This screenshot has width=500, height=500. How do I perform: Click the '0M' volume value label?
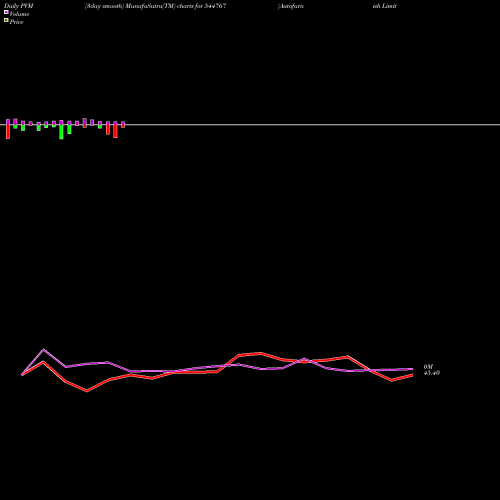tap(428, 367)
